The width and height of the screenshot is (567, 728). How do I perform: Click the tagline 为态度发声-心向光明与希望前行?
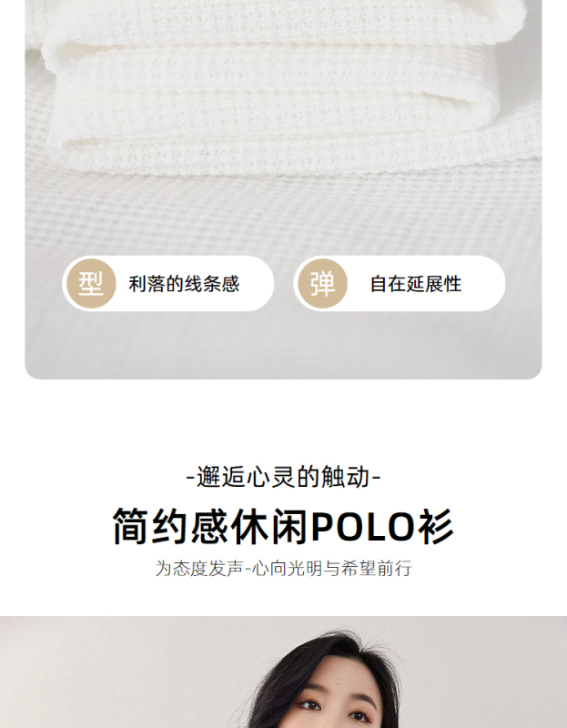coord(283,568)
